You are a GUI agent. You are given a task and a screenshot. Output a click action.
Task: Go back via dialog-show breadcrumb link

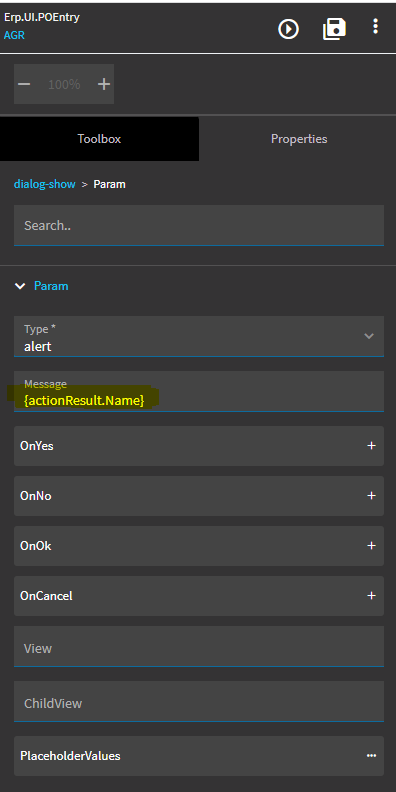coord(44,184)
